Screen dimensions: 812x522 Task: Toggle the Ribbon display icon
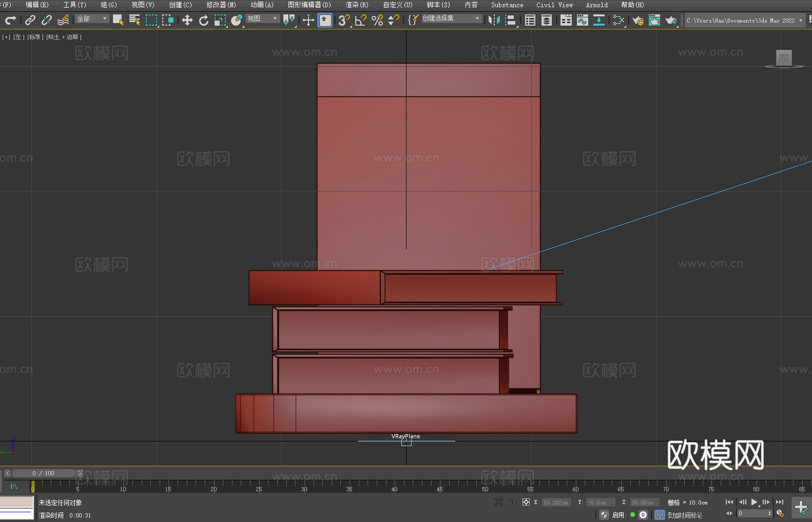pyautogui.click(x=566, y=20)
